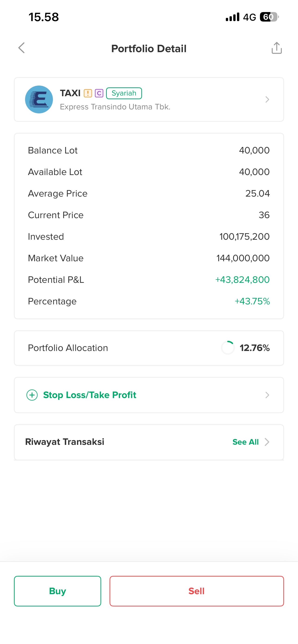Tap the green plus circle icon
This screenshot has width=298, height=644.
pos(32,395)
